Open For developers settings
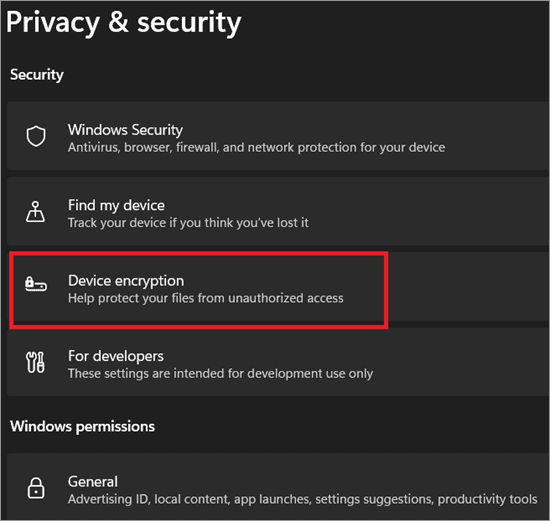 tap(278, 362)
